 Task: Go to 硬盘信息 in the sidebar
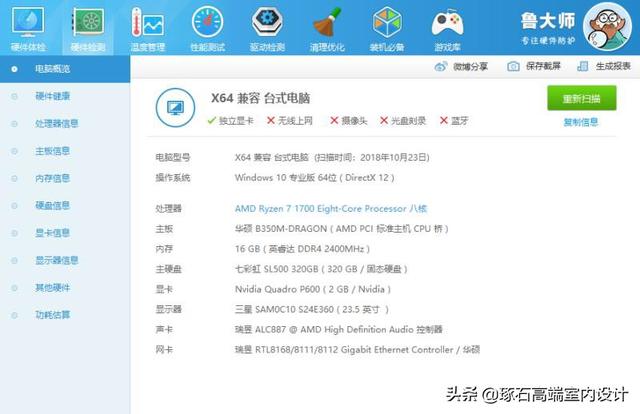[x=52, y=205]
